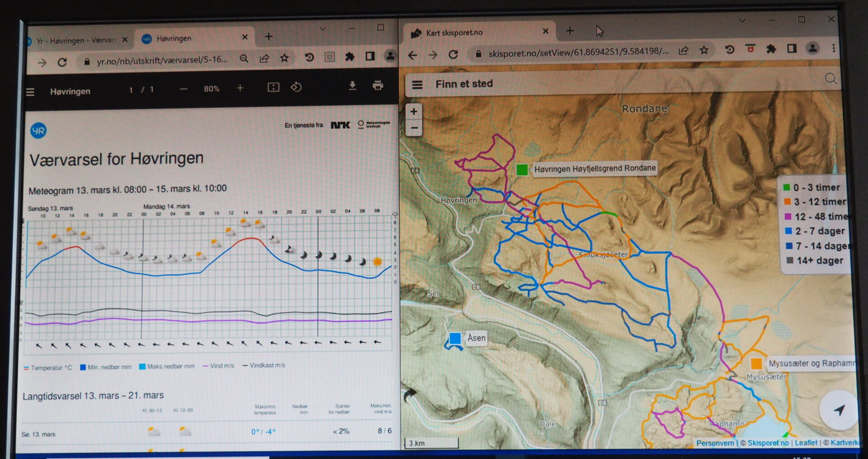Close the Høvringen tab
This screenshot has width=868, height=459.
[245, 37]
